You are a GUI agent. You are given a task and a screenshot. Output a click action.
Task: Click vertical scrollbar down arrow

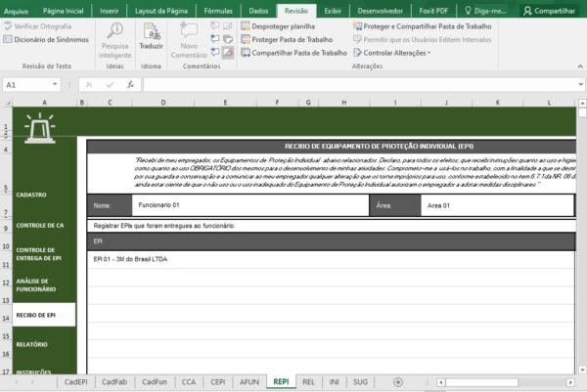[x=582, y=370]
